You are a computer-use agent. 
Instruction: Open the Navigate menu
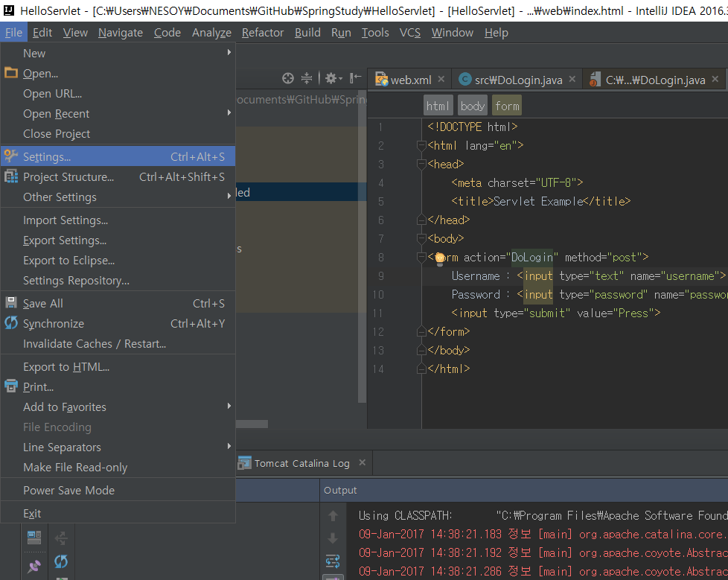[121, 33]
